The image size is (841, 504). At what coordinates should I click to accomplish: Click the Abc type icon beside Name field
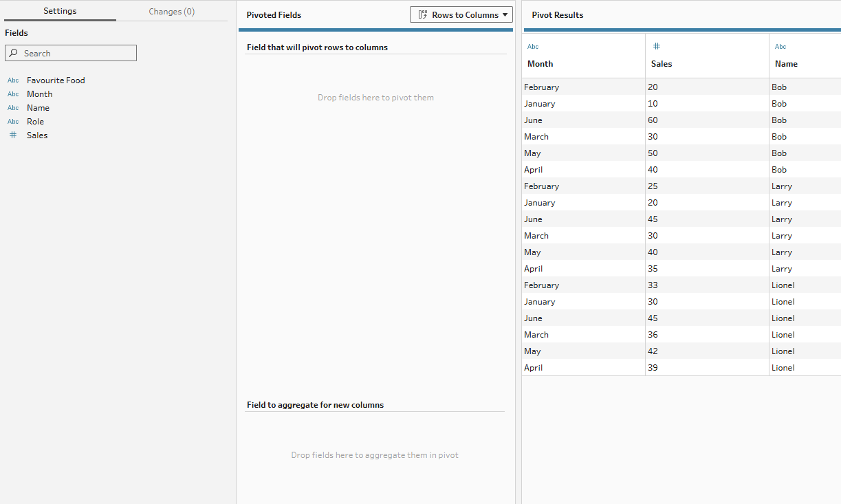(13, 108)
